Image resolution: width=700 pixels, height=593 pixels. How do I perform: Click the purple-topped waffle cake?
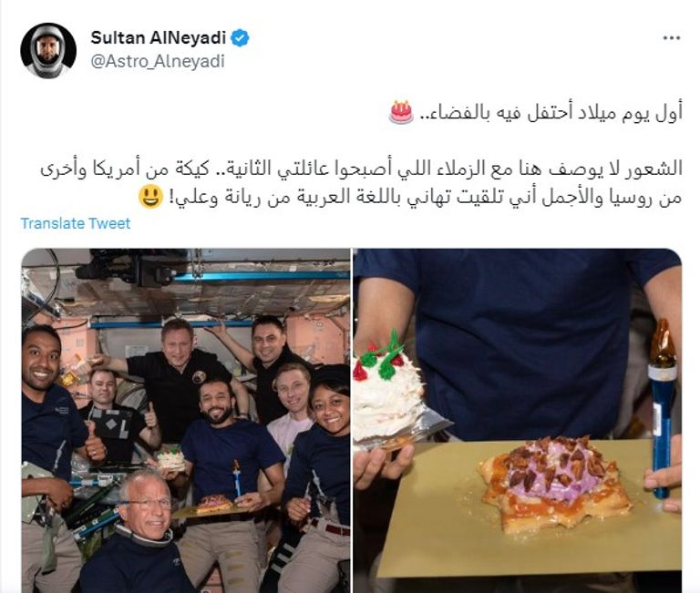pos(555,482)
